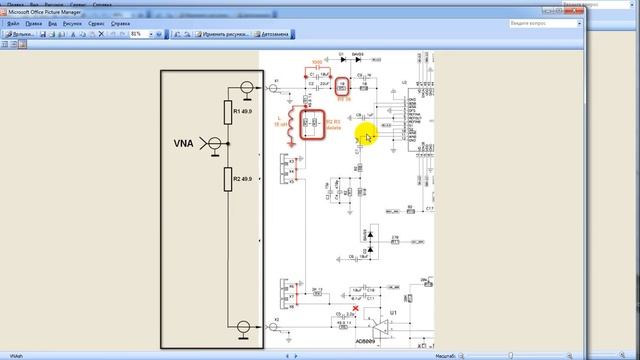640x360 pixels.
Task: Send picture by e-mail icon
Action: [61, 34]
